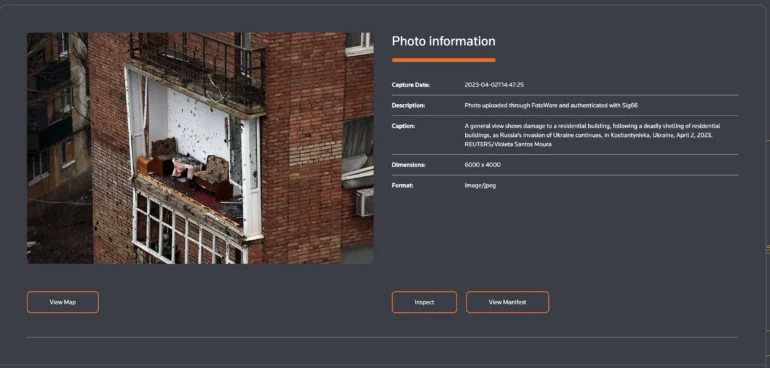Image resolution: width=770 pixels, height=368 pixels.
Task: Click the 2023-04-02T14:47:25 capture date value
Action: [494, 85]
